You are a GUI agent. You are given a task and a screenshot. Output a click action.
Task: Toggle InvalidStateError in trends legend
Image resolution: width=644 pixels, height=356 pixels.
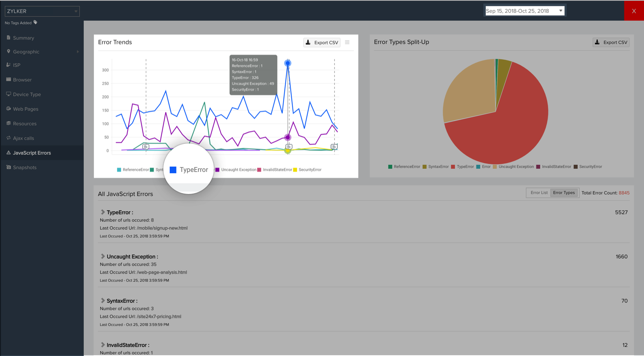(x=275, y=170)
